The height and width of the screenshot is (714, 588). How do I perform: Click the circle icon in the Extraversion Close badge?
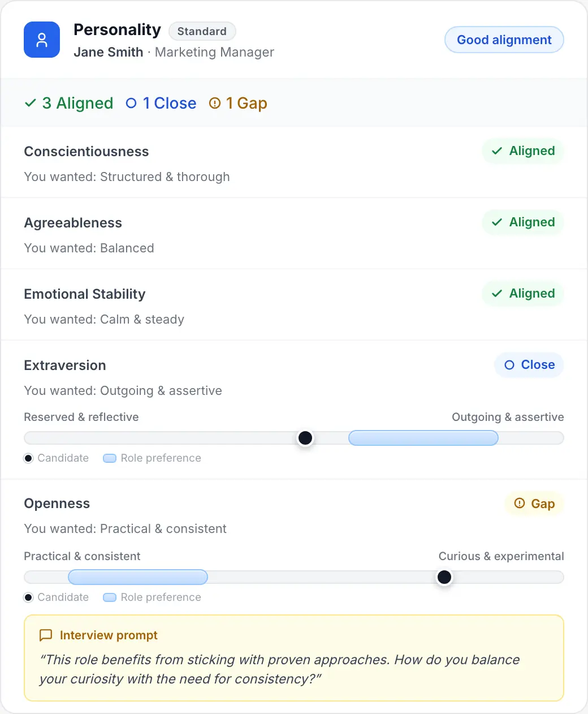click(509, 365)
